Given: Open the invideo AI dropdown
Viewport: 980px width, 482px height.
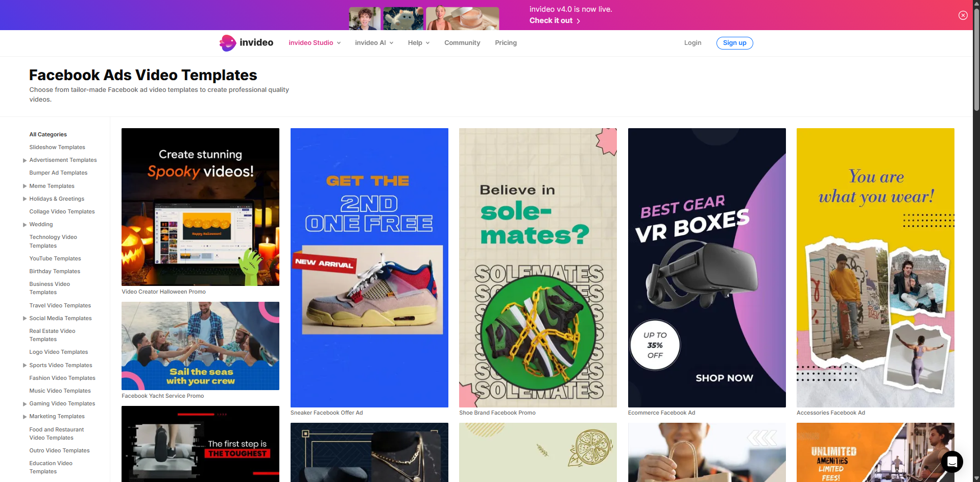Looking at the screenshot, I should (373, 43).
